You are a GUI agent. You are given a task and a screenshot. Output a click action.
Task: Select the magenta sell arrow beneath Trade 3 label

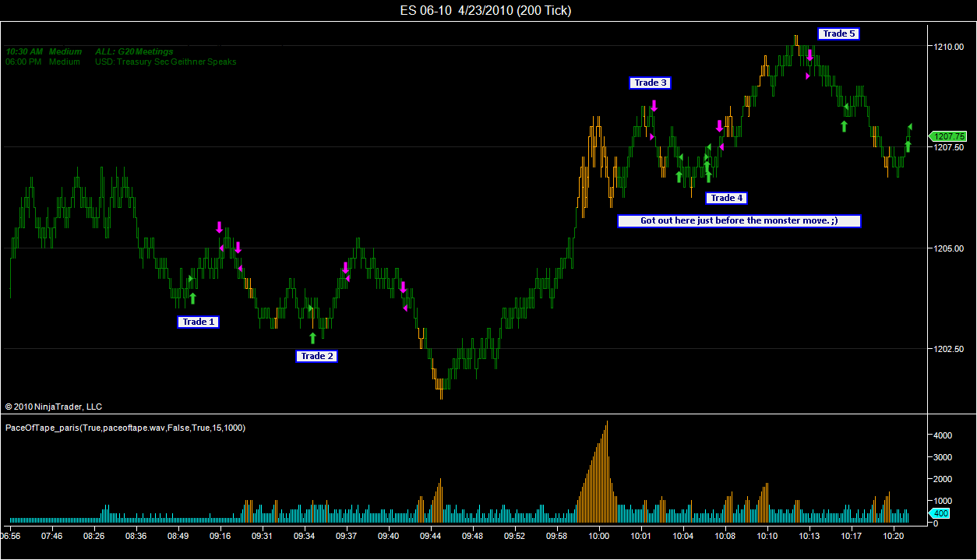click(x=654, y=105)
